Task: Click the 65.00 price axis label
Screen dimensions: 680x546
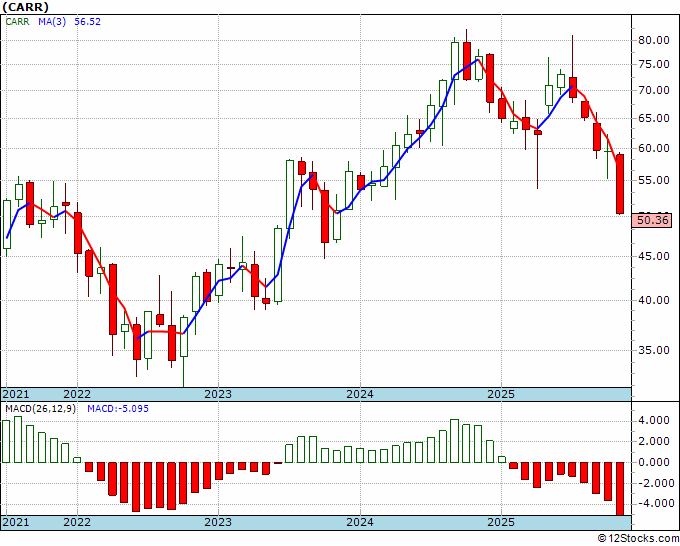Action: pyautogui.click(x=654, y=118)
